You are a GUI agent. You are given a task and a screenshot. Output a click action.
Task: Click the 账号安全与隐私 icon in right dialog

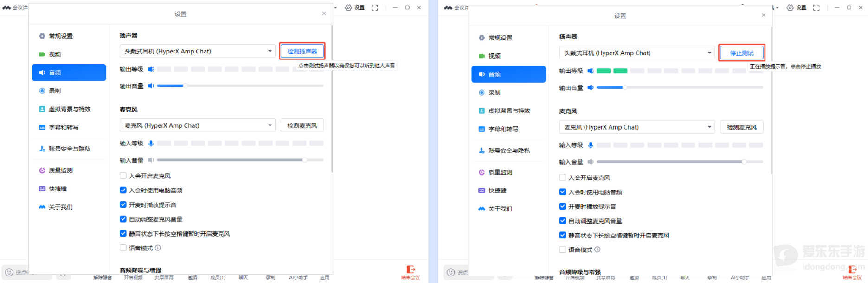tap(482, 151)
